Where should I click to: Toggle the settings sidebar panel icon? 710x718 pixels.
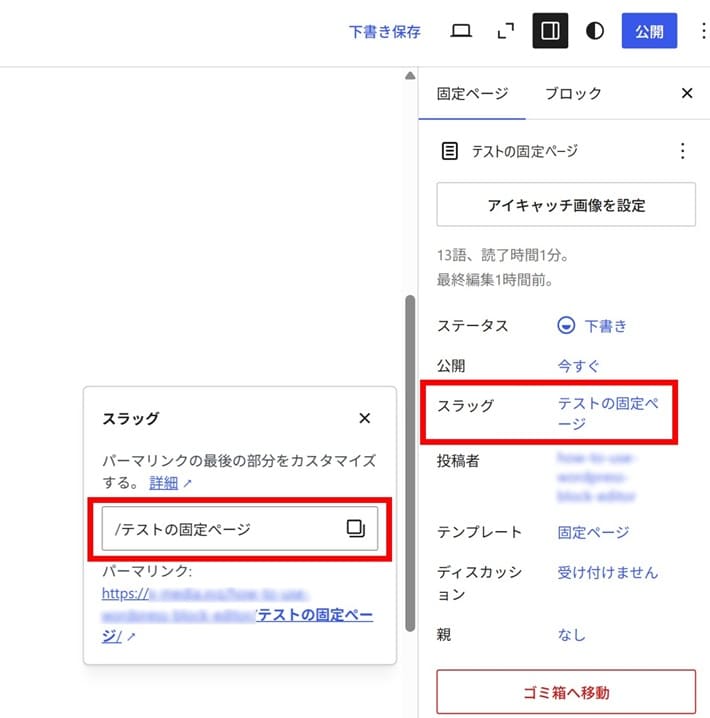(x=550, y=31)
